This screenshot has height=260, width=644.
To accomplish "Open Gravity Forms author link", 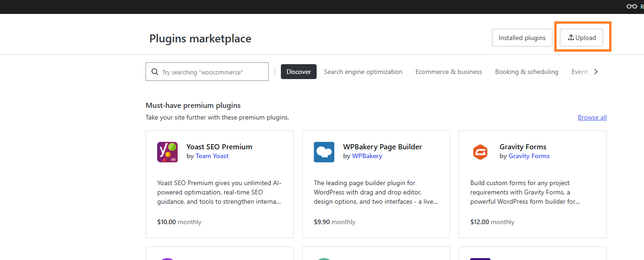I will [x=529, y=156].
